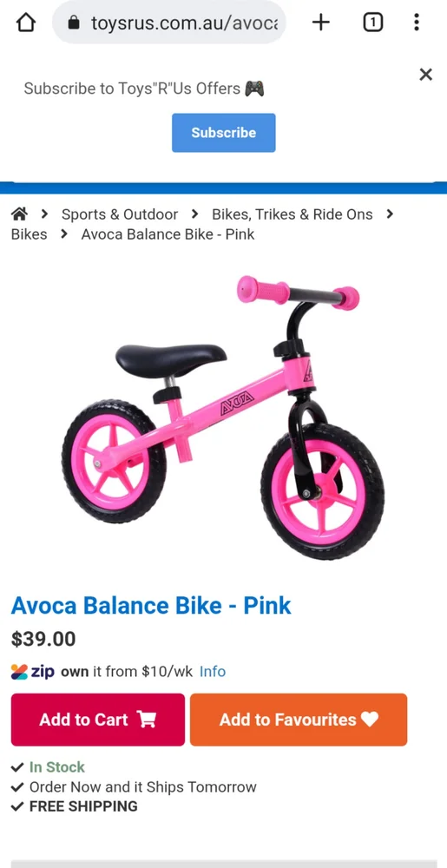Click the Avoca Balance Bike - Pink title

click(x=151, y=605)
